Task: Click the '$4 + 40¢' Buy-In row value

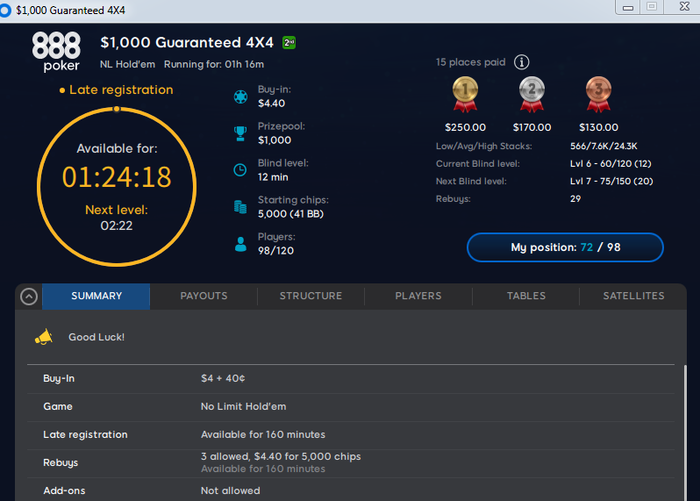Action: (223, 379)
